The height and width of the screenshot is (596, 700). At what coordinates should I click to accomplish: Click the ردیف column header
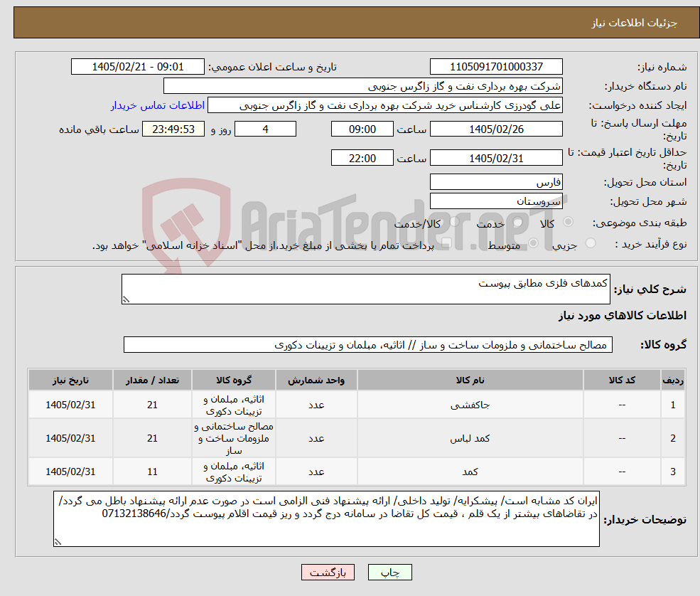pos(673,381)
